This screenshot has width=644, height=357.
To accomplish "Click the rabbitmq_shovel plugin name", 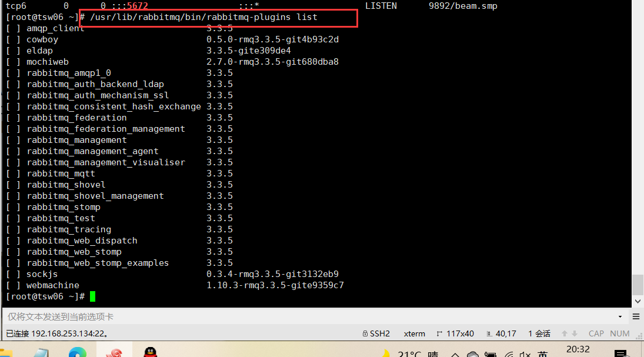I will [x=66, y=185].
